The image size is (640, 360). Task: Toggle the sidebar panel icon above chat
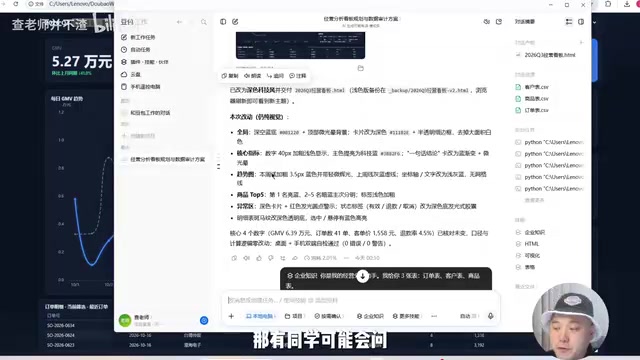(223, 22)
